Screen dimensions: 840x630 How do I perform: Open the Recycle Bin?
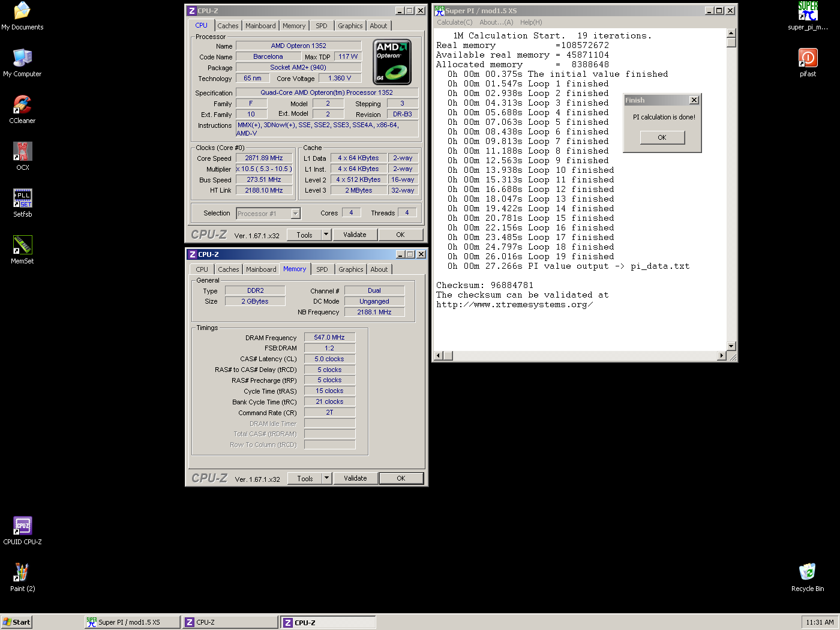pyautogui.click(x=808, y=578)
